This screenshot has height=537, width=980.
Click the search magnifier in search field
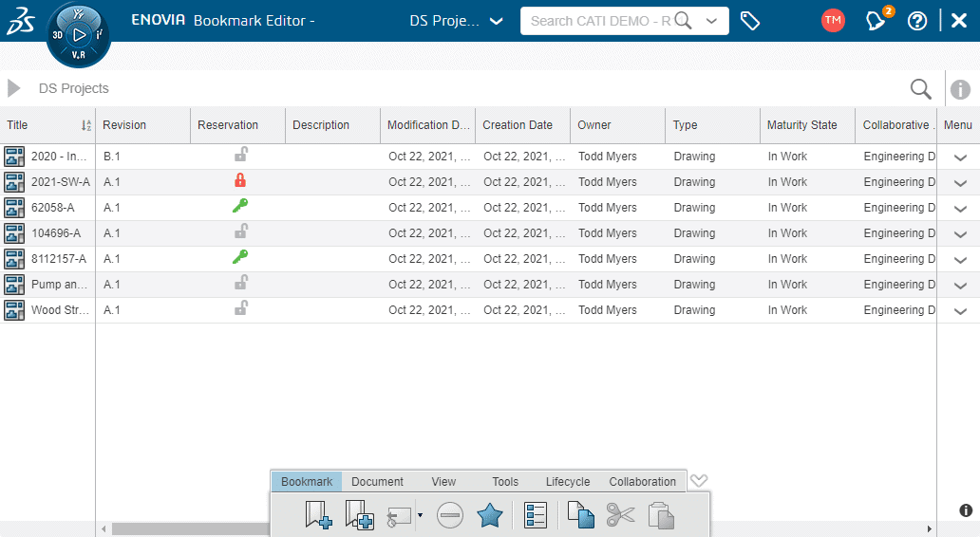click(683, 21)
